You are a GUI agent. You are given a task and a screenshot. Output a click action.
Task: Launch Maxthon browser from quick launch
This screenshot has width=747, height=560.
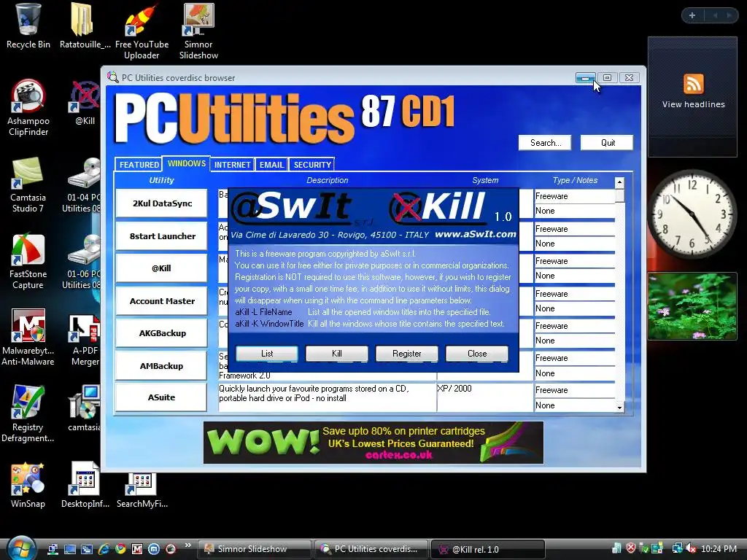point(153,548)
